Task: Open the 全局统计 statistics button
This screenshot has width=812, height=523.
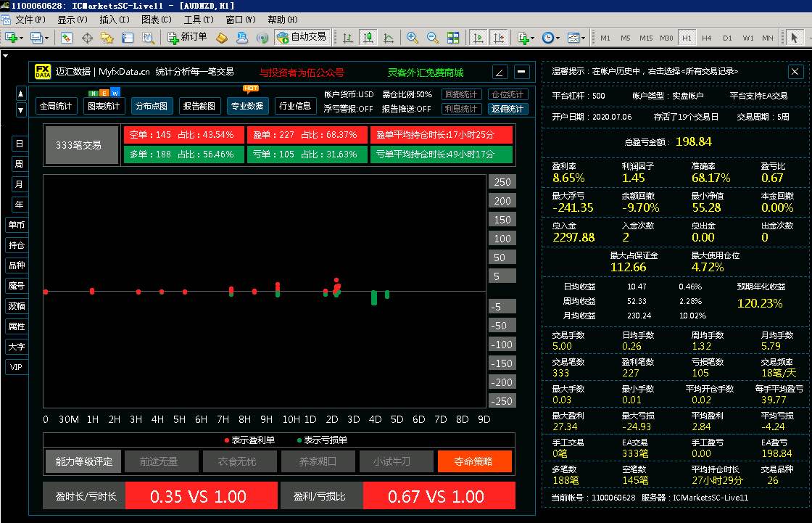Action: click(x=55, y=106)
